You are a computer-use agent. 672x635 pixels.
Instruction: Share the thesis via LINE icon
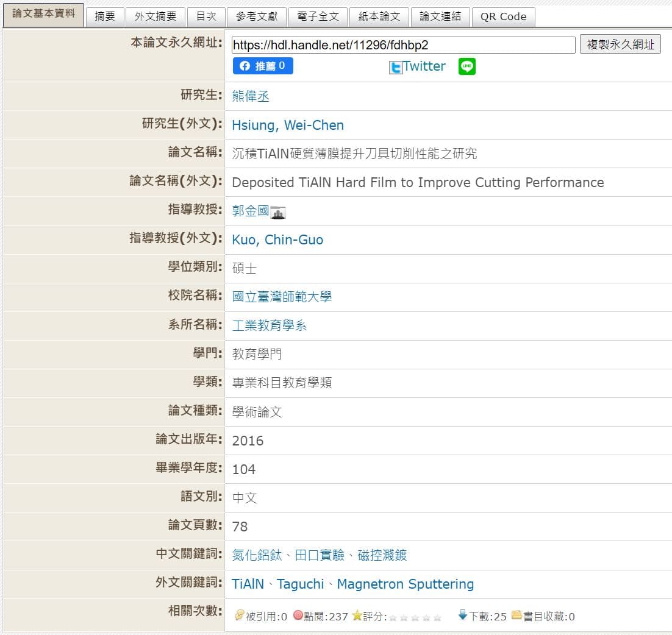coord(466,66)
